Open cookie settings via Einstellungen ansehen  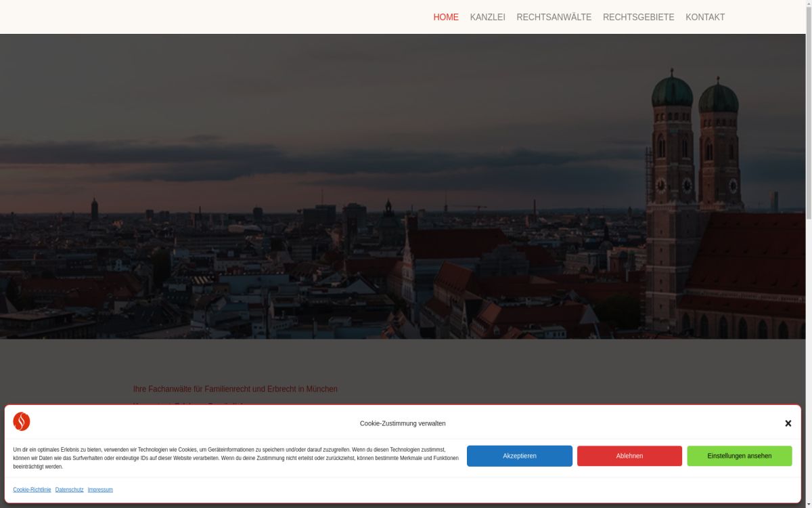click(740, 456)
